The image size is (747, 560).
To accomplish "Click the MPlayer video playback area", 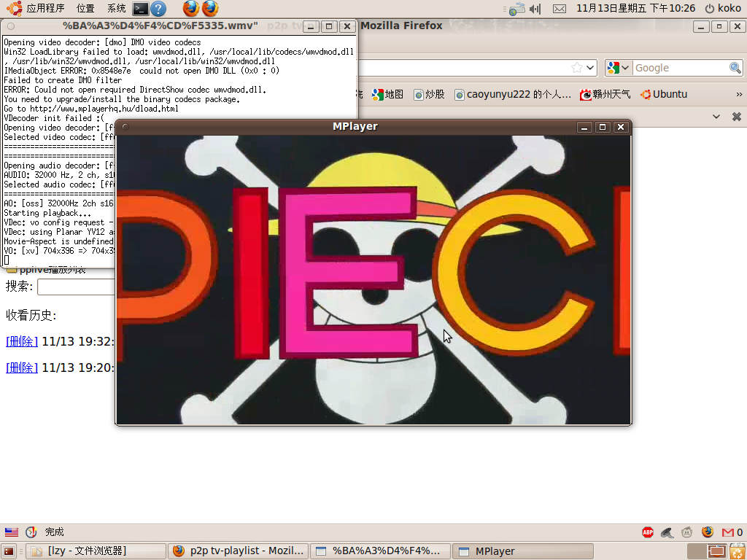I will 373,279.
